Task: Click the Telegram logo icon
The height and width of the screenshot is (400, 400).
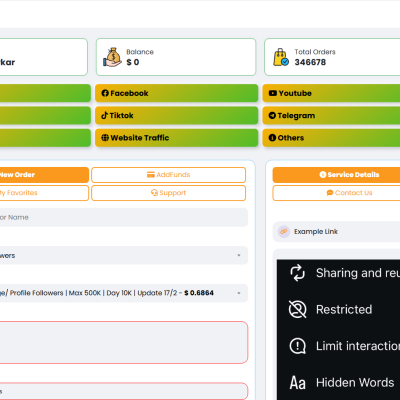Action: click(272, 115)
